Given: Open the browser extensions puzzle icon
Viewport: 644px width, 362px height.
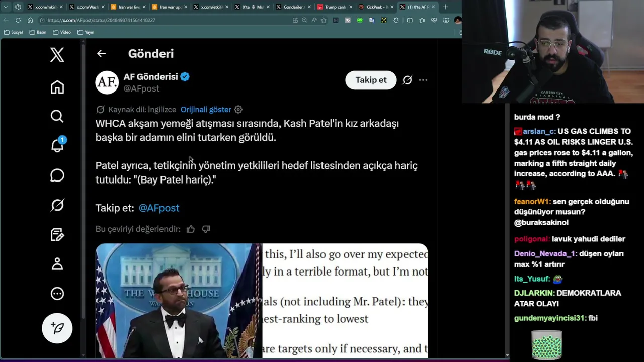Looking at the screenshot, I should tap(396, 20).
